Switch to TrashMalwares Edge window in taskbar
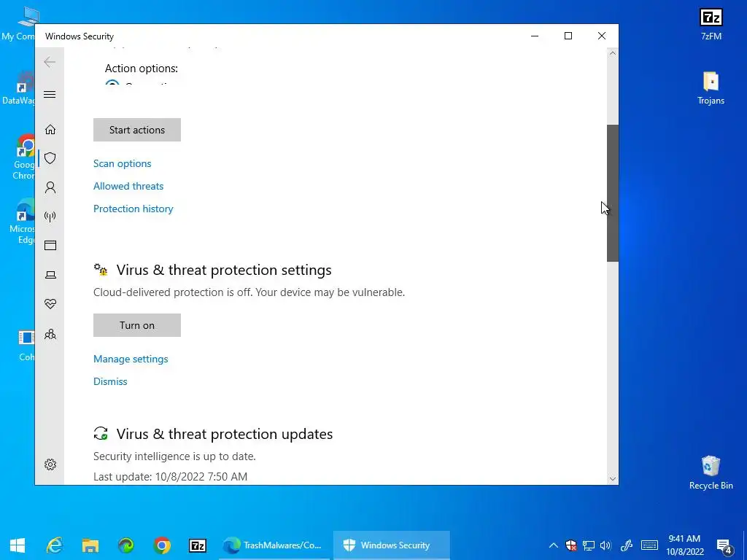The height and width of the screenshot is (560, 747). (273, 545)
